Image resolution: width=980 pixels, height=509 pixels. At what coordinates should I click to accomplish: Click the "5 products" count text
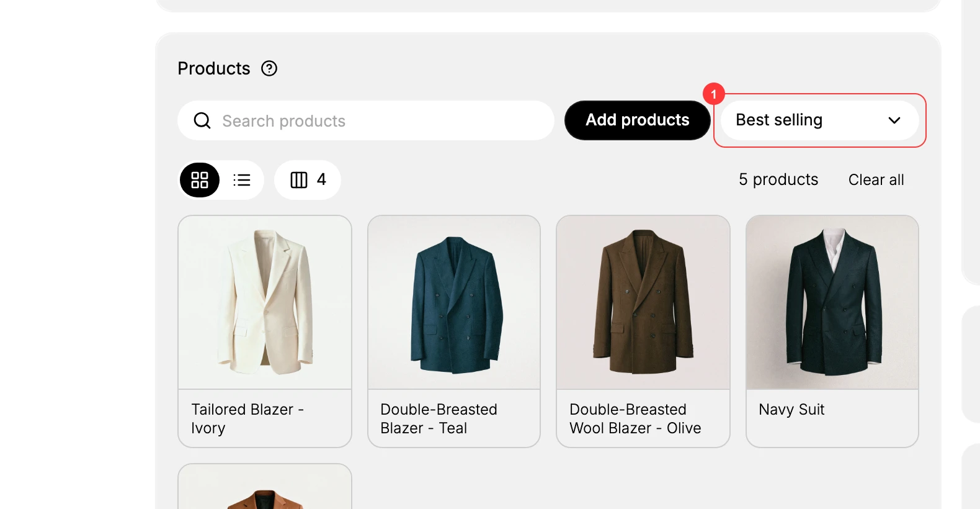pos(778,180)
